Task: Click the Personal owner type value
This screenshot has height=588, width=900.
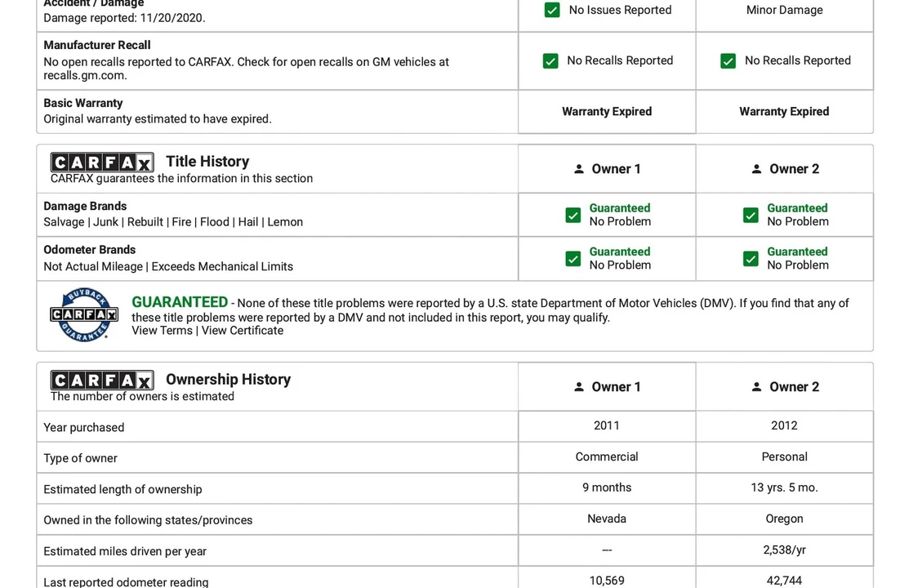Action: tap(784, 457)
